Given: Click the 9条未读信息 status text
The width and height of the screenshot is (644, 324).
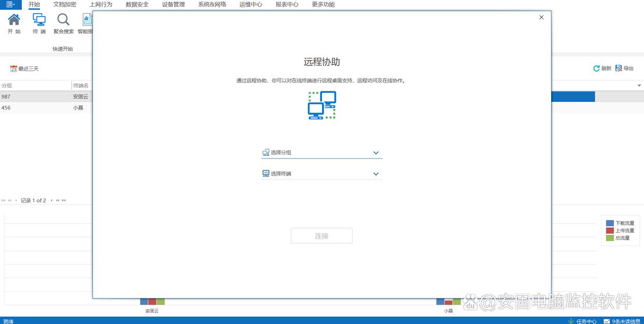Looking at the screenshot, I should pyautogui.click(x=626, y=321).
